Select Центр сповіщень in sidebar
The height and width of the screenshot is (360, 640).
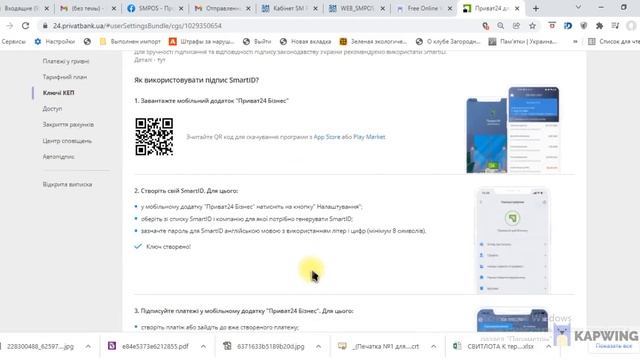pos(67,141)
